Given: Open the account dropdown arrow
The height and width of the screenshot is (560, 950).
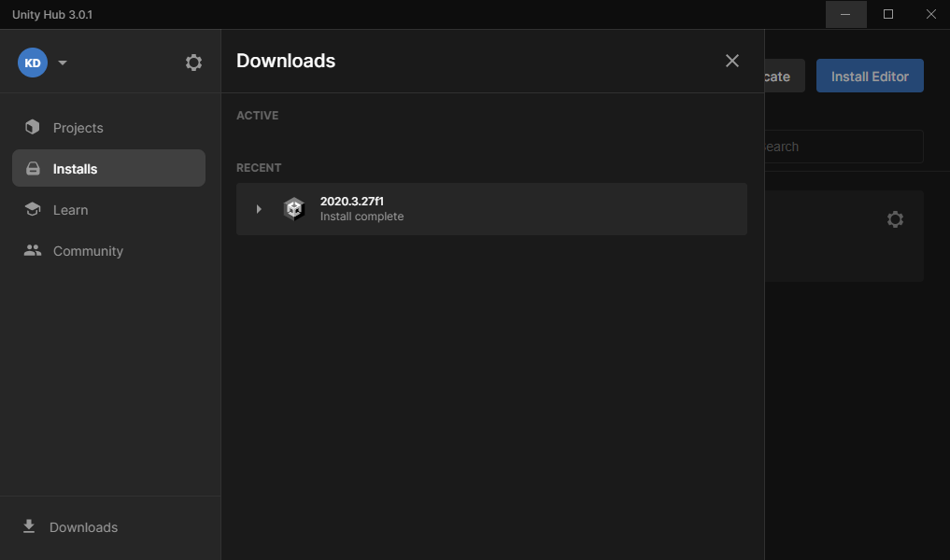Looking at the screenshot, I should pos(63,63).
